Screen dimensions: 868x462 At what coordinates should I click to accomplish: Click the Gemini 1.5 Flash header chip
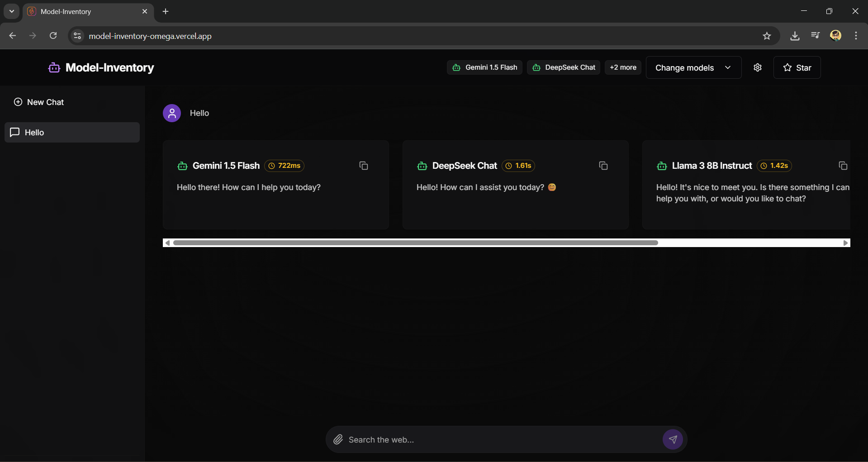(484, 67)
